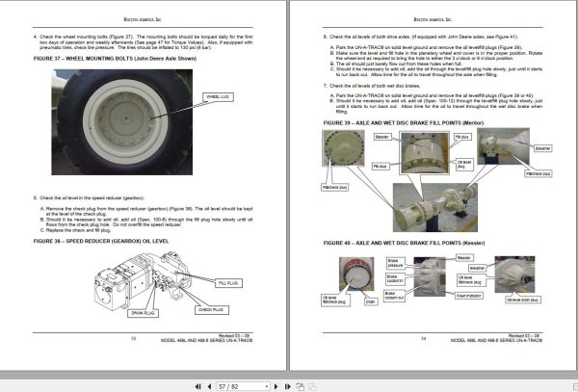The height and width of the screenshot is (392, 578).
Task: Click the speed reducer gearbox drawing
Action: [143, 280]
